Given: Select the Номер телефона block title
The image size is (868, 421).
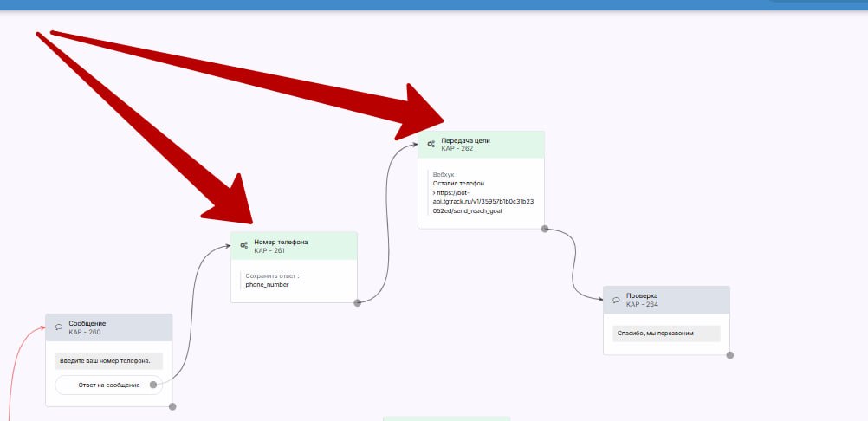Looking at the screenshot, I should point(282,243).
